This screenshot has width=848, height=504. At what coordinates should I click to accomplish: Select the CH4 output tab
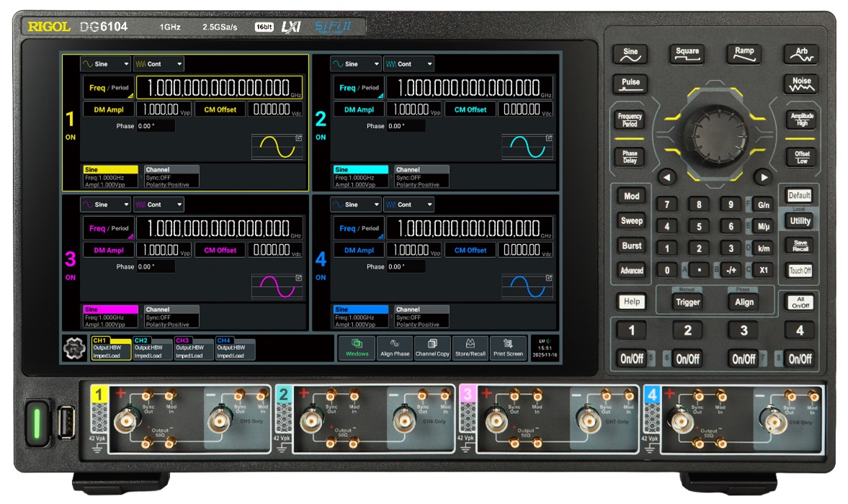click(x=236, y=348)
